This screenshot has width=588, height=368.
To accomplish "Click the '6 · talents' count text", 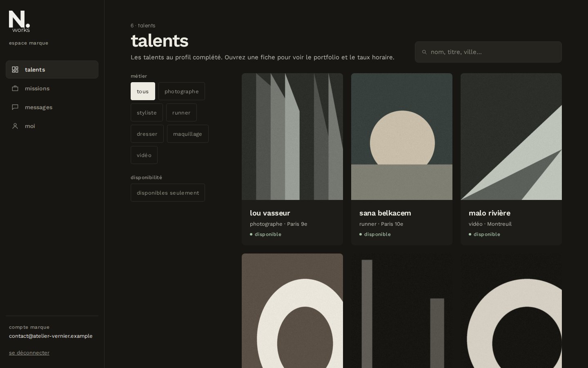I will (x=143, y=25).
